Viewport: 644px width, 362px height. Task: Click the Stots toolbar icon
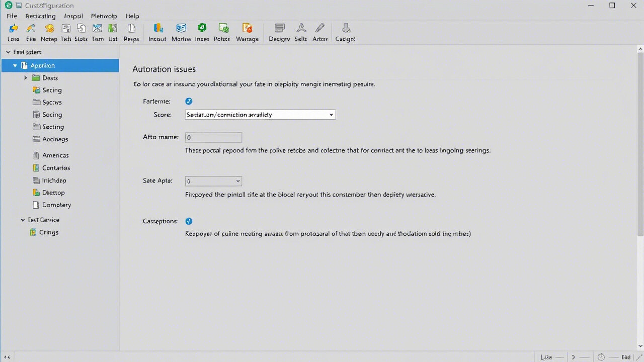click(x=81, y=29)
